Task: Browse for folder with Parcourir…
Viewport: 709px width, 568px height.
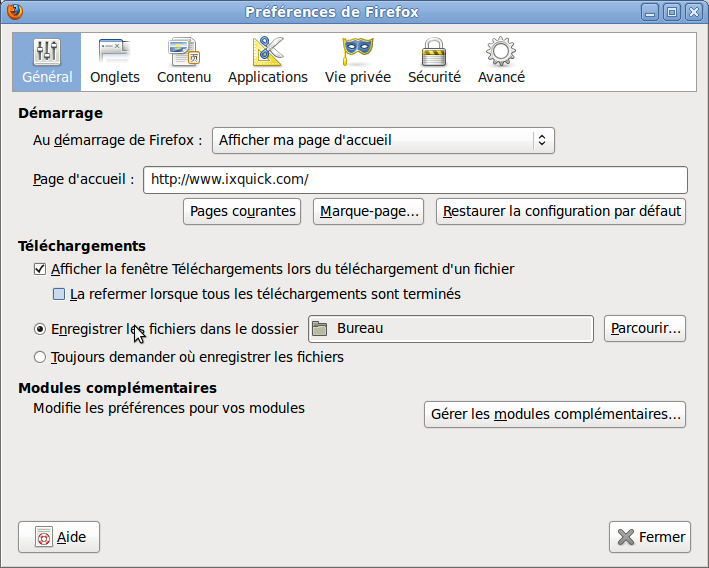Action: coord(645,328)
